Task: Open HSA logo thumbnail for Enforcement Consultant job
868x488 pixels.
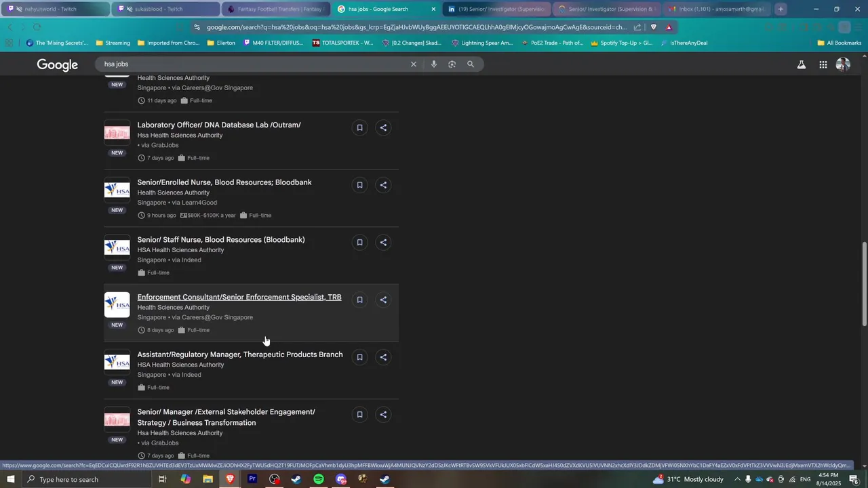Action: 117,305
